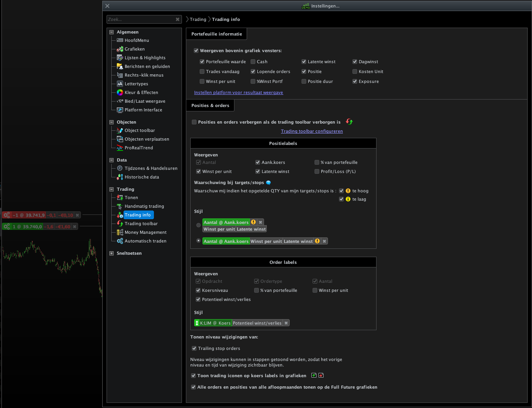Expand the Sneltoetsen tree section
532x408 pixels.
pyautogui.click(x=111, y=254)
